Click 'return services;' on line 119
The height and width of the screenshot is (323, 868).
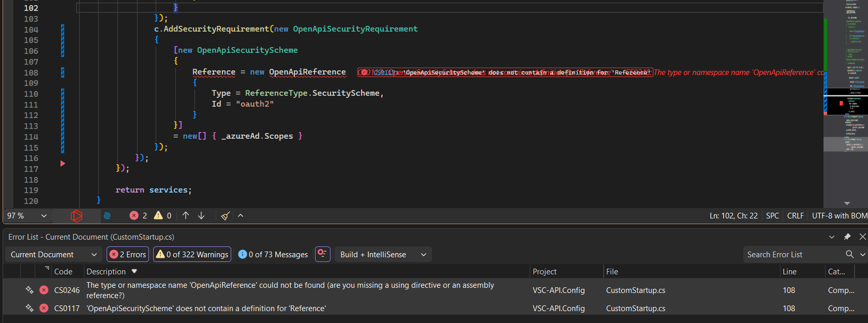[154, 190]
